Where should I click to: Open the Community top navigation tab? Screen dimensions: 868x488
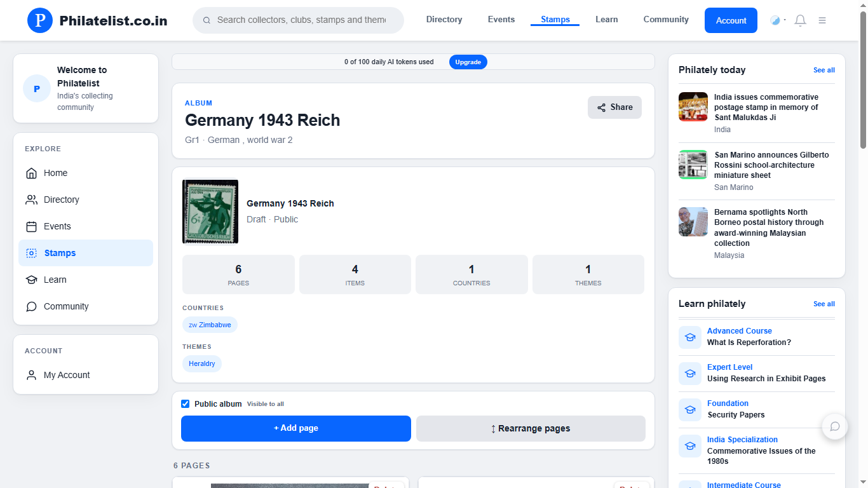666,20
